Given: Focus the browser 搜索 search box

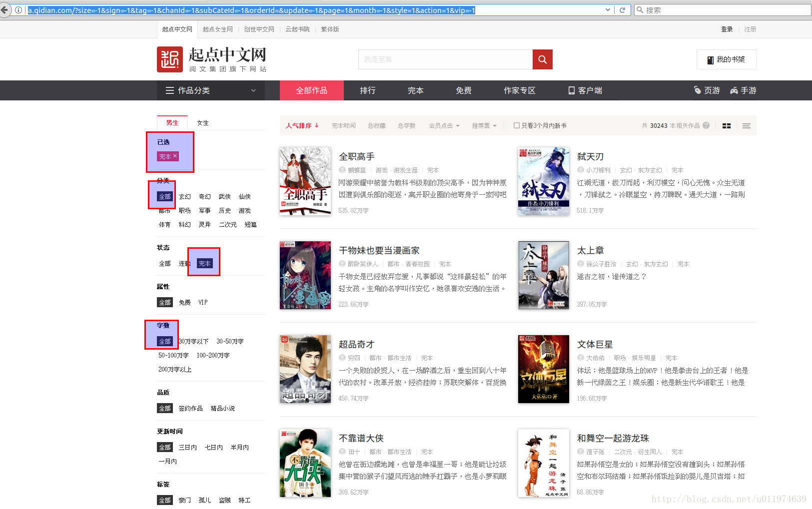Looking at the screenshot, I should coord(723,10).
